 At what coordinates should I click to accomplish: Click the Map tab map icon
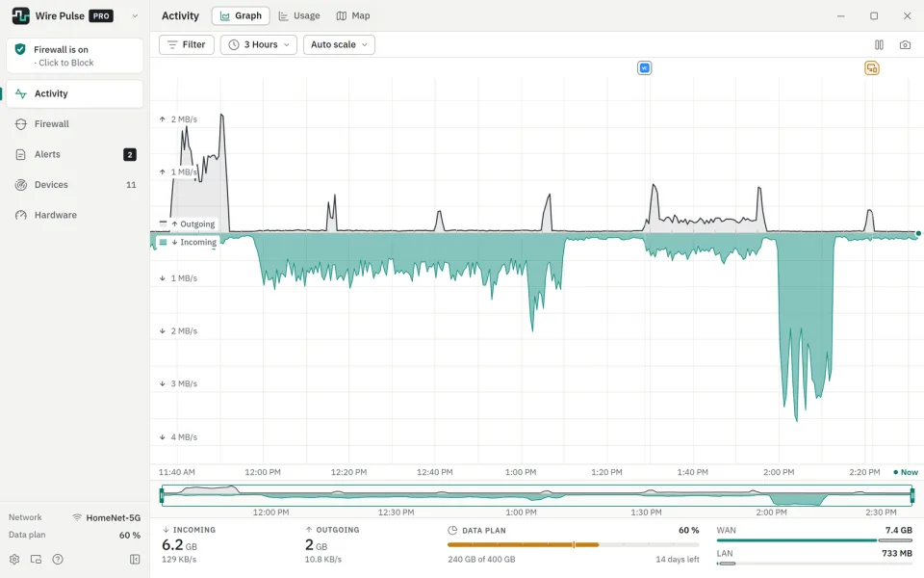click(x=341, y=16)
